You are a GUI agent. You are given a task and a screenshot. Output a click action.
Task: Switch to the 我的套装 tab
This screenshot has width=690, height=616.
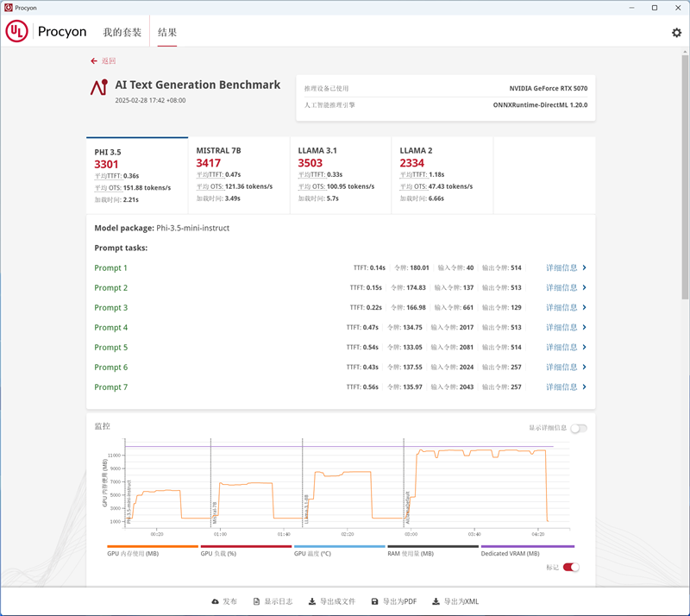(x=122, y=33)
